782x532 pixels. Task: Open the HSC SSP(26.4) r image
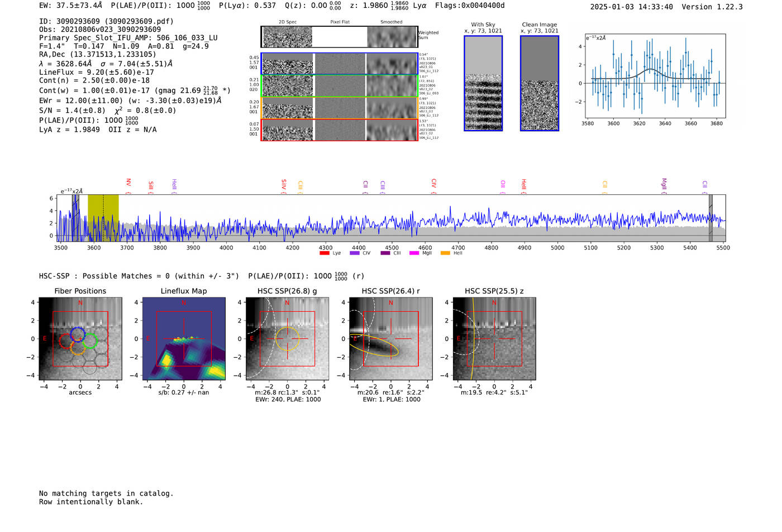pyautogui.click(x=390, y=339)
